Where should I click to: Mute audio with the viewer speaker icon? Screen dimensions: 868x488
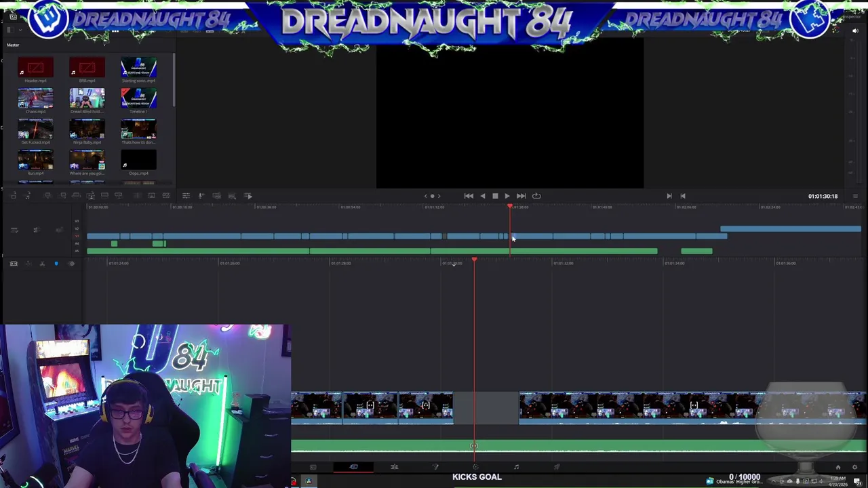tap(855, 30)
